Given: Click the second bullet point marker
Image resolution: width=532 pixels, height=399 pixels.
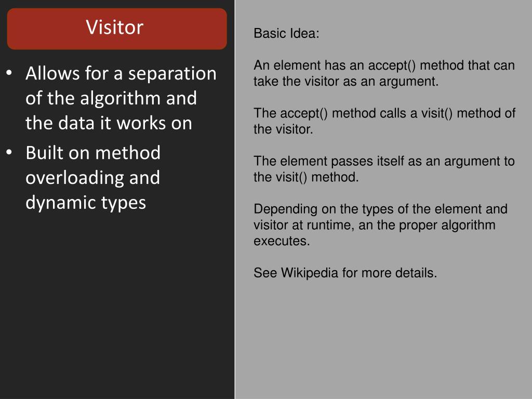Looking at the screenshot, I should point(9,152).
